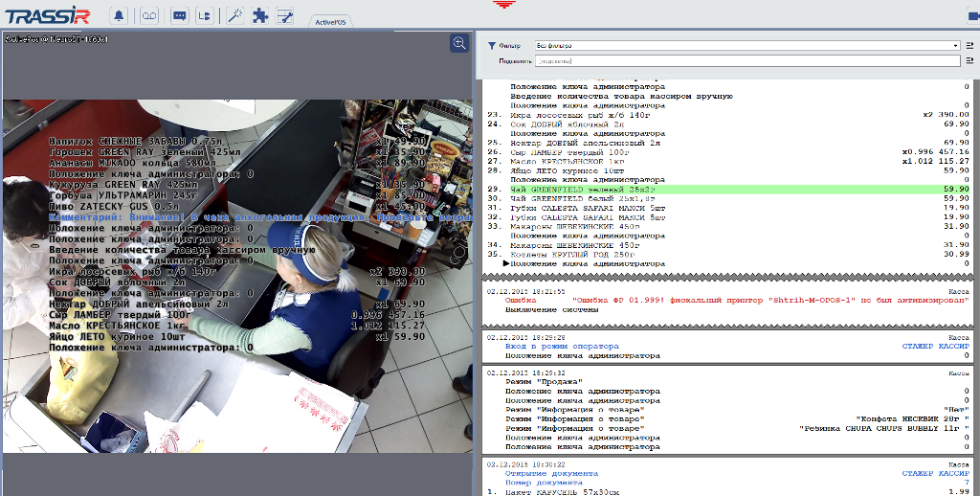Screen dimensions: 980x496
Task: Click the list icon next to filter dropdown
Action: coord(969,46)
